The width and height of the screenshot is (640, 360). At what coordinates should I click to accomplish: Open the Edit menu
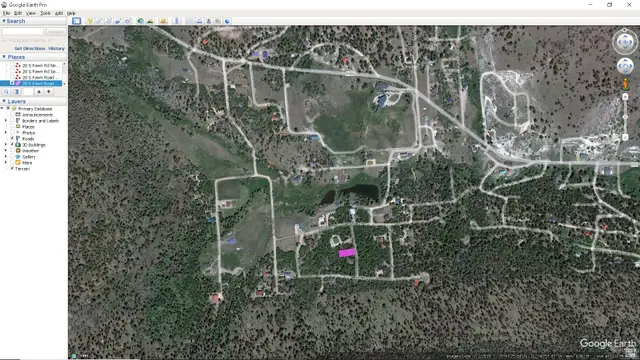click(18, 13)
